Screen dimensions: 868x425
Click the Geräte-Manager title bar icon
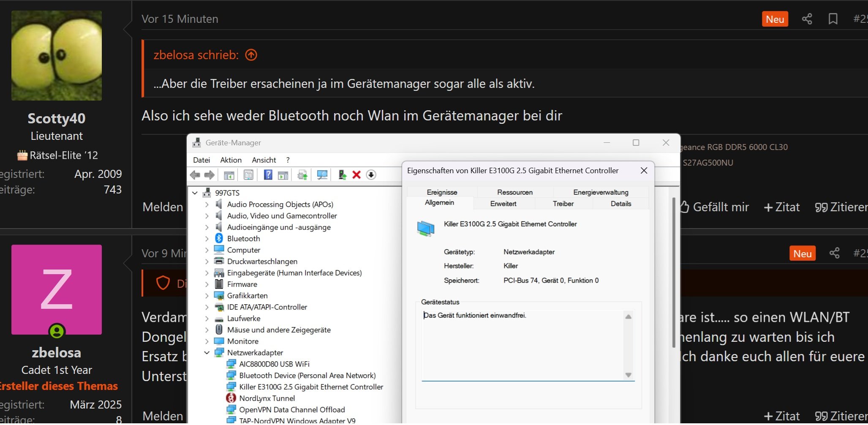tap(196, 143)
